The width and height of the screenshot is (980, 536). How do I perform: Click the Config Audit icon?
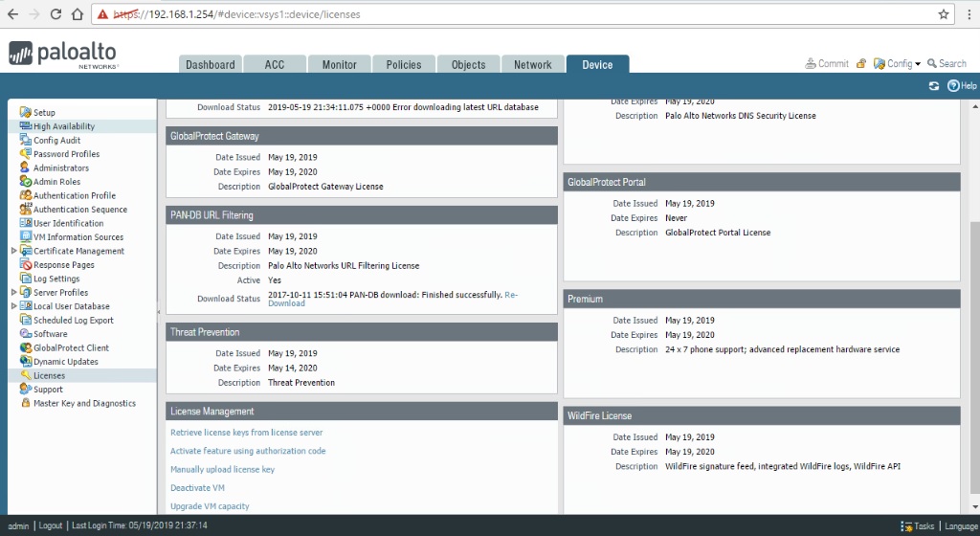25,140
